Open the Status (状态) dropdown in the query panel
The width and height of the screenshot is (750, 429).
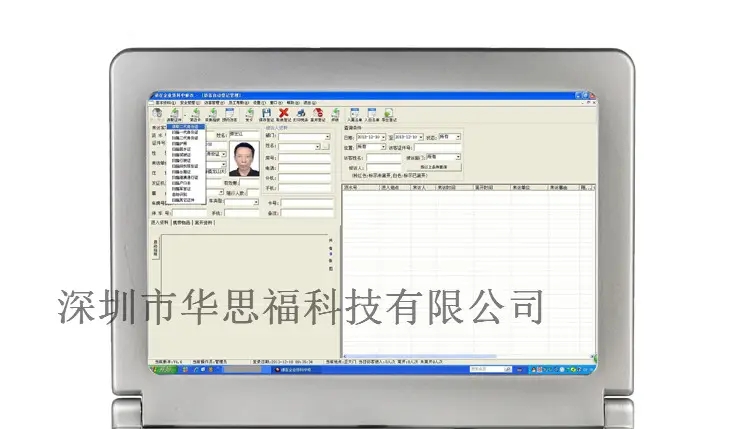coord(458,137)
